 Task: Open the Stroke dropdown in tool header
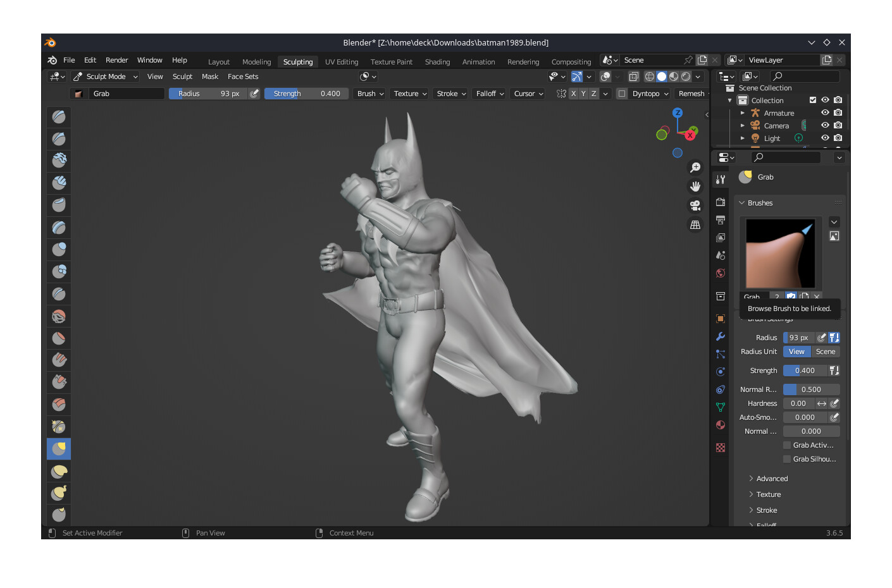pyautogui.click(x=451, y=94)
